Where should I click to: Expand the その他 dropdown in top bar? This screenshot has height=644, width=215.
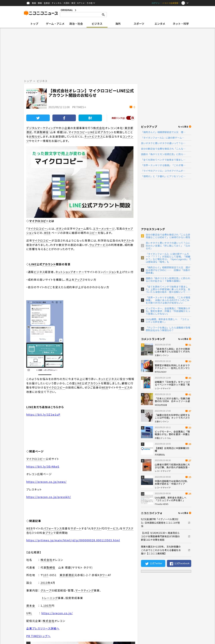[x=91, y=3]
